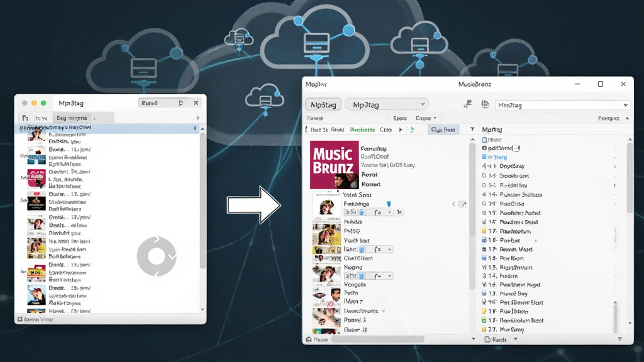Viewport: 644px width, 362px height.
Task: Click circular sync arrows icon in left Mp3tag window
Action: pyautogui.click(x=157, y=256)
